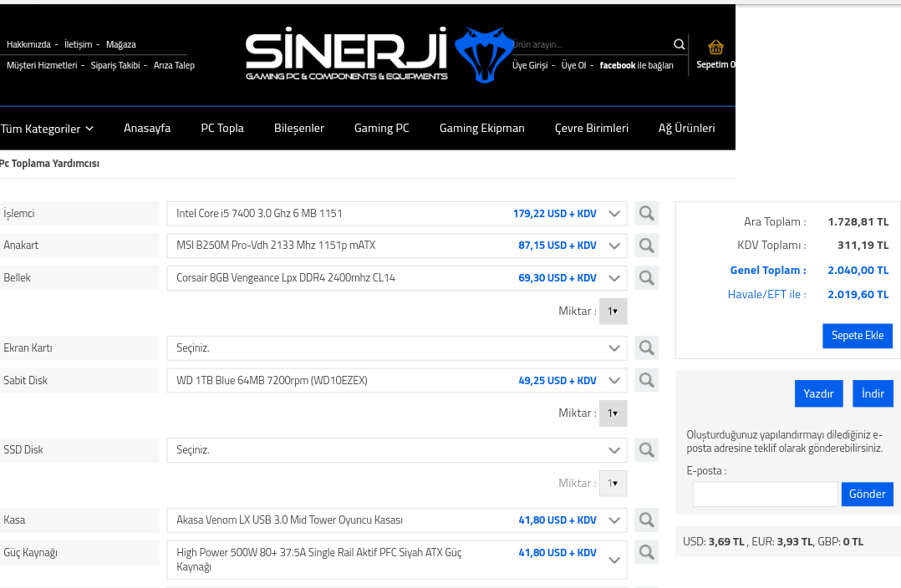Click the Havale/EFT ile label
The image size is (901, 588).
(766, 294)
